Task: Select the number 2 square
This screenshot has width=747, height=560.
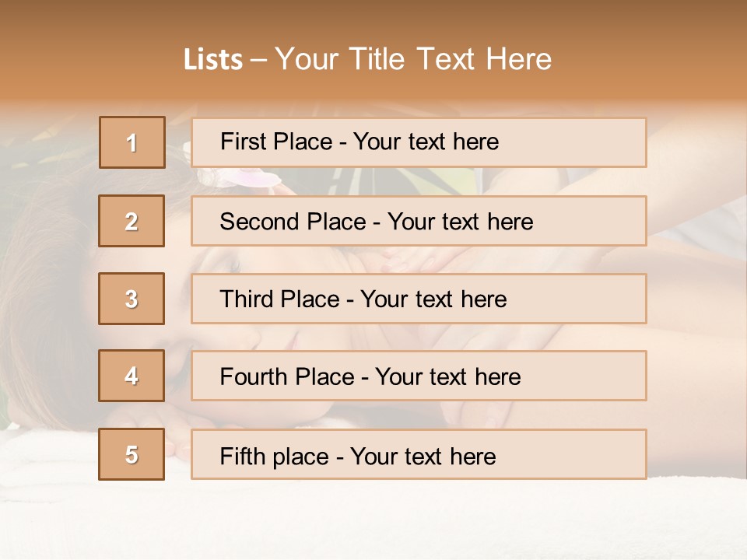Action: tap(132, 221)
